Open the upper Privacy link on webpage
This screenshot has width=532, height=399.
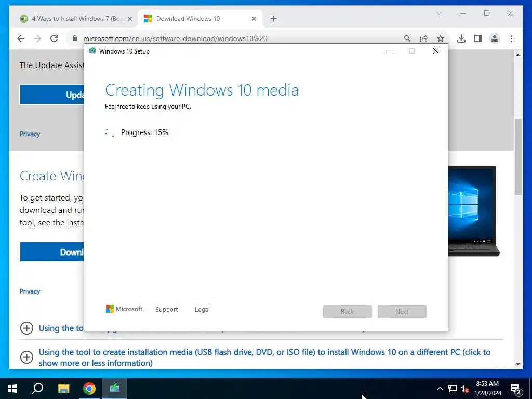click(30, 134)
